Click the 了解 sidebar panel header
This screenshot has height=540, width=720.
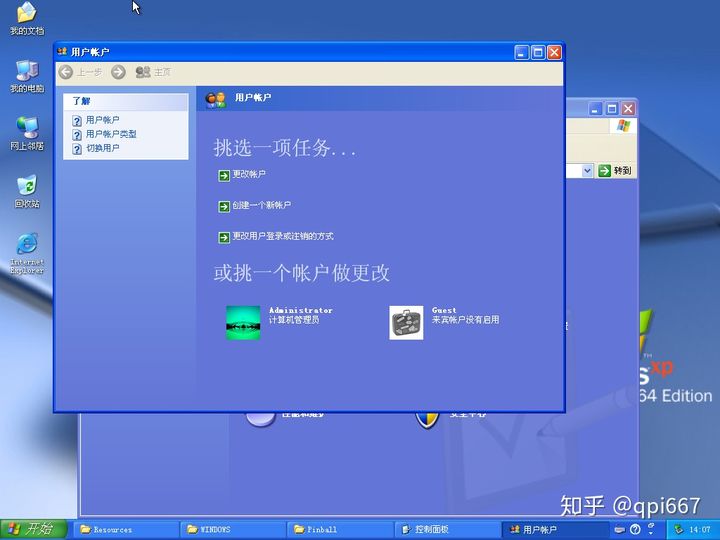[x=125, y=101]
